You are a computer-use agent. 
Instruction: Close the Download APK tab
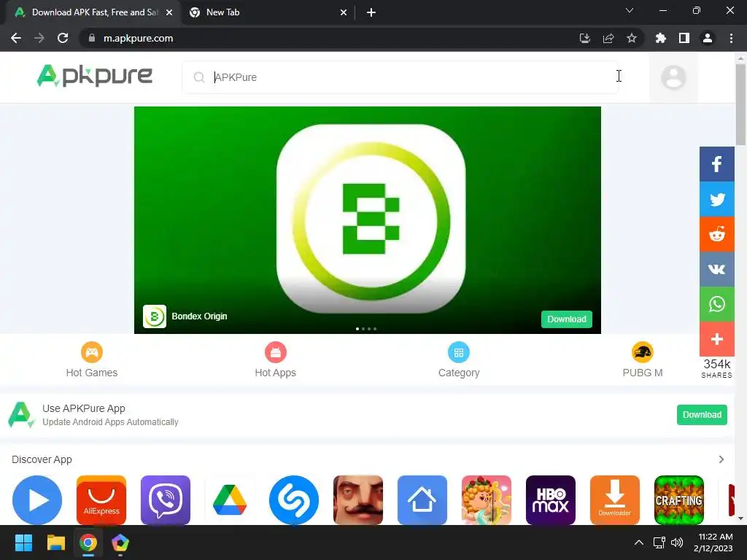click(x=169, y=12)
